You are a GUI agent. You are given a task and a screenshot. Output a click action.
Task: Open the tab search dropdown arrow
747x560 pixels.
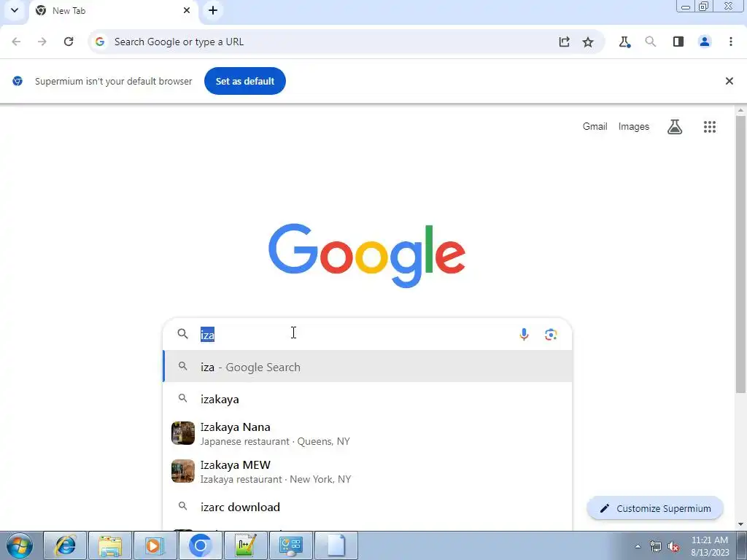pos(15,10)
